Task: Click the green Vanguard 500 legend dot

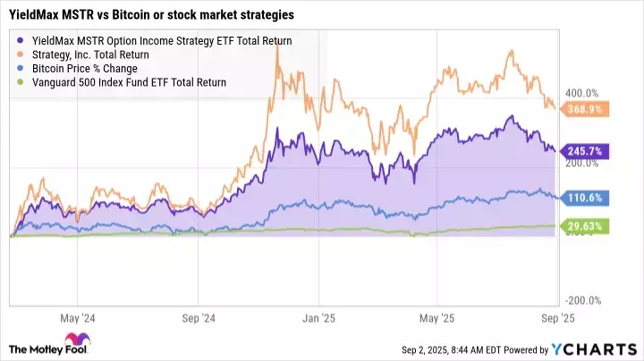Action: pyautogui.click(x=21, y=82)
